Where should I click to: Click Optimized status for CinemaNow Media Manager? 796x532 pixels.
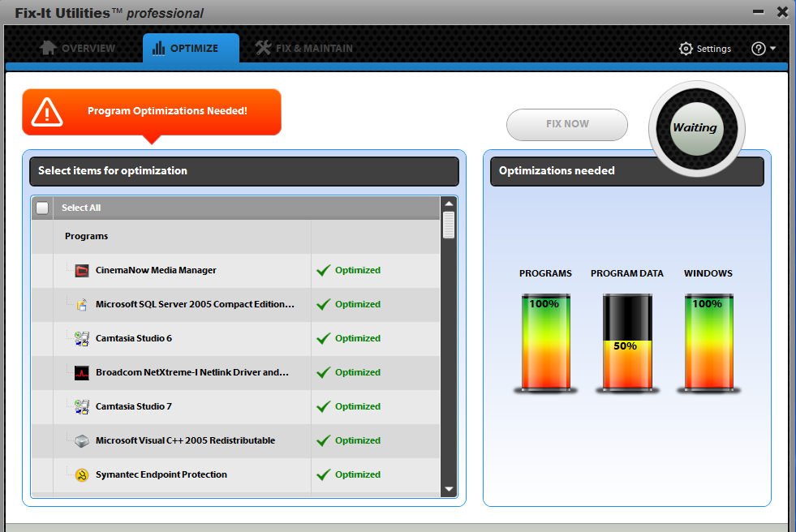click(x=357, y=270)
